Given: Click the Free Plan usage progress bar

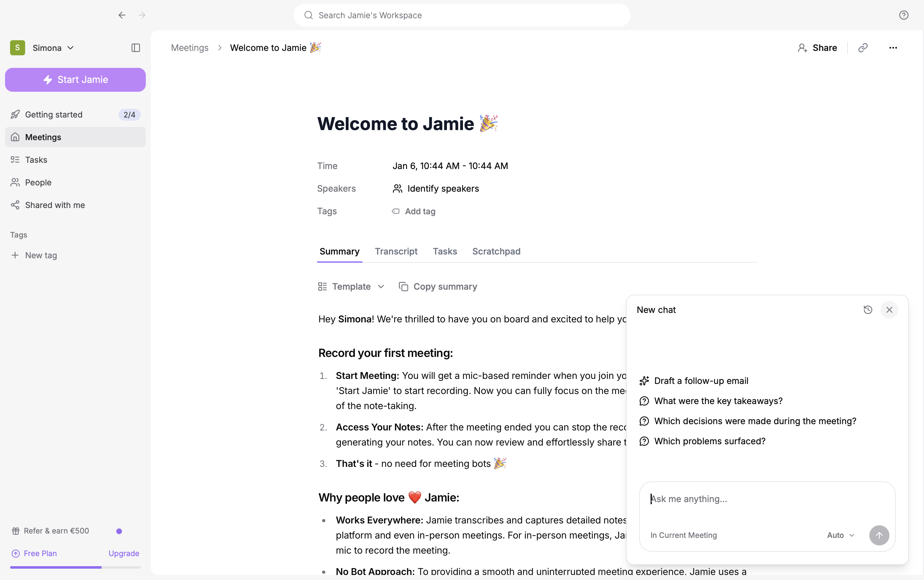Looking at the screenshot, I should [75, 567].
